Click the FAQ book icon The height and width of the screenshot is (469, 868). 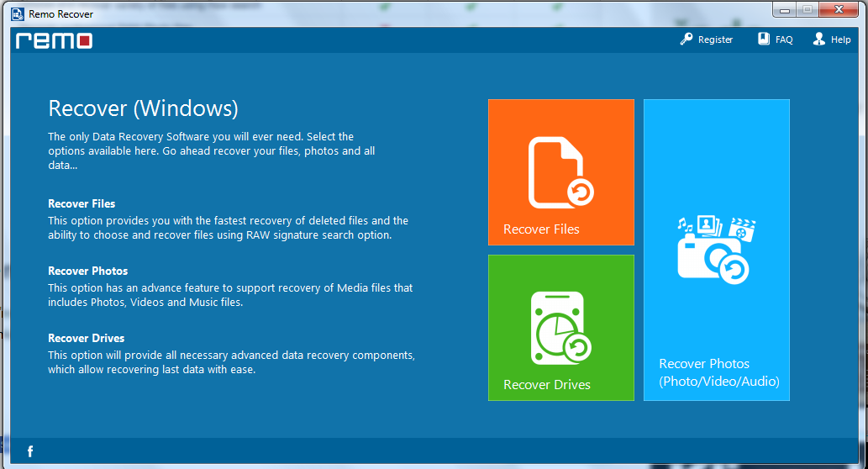tap(764, 39)
